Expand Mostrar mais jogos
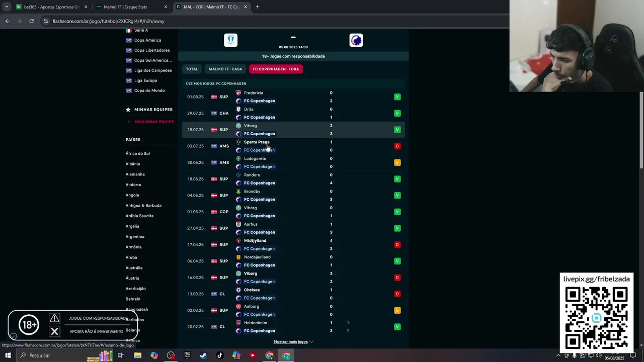 point(293,342)
